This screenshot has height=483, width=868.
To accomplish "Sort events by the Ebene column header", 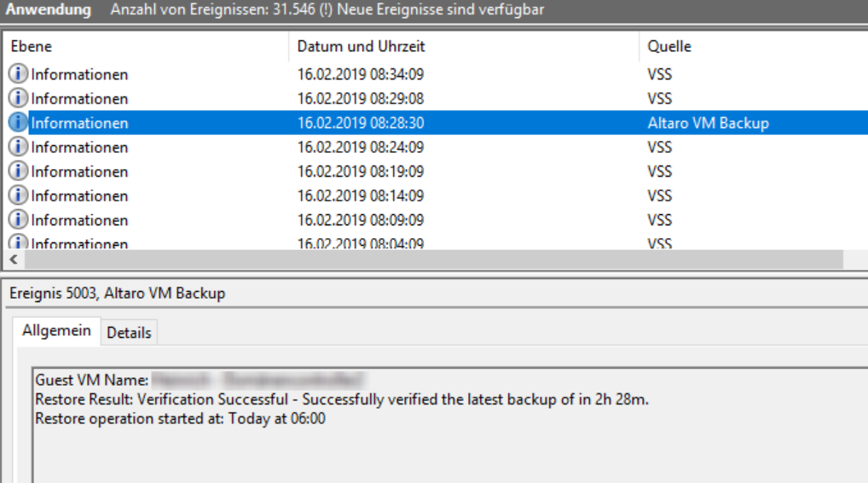I will [31, 46].
